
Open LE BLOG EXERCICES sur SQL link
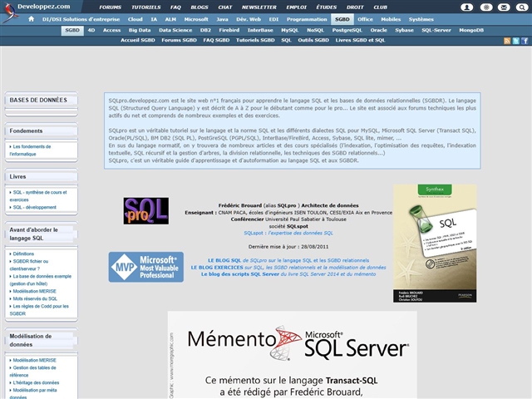coord(288,268)
